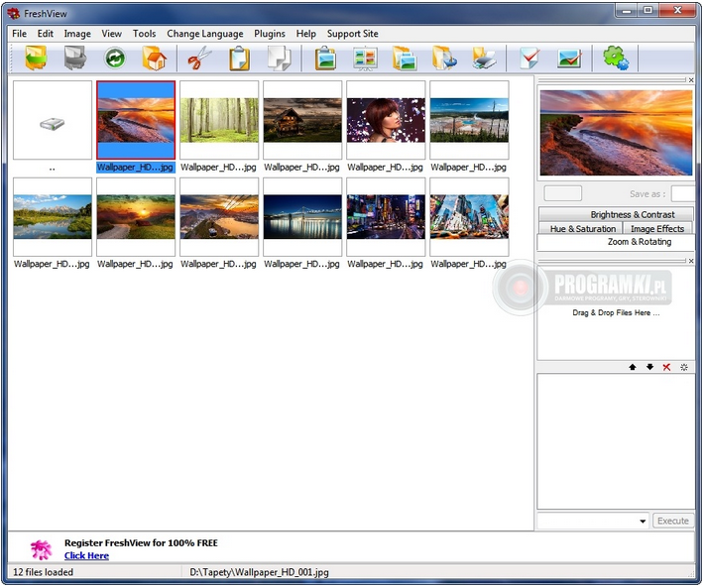Switch to Zoom & Rotating tab

(616, 242)
